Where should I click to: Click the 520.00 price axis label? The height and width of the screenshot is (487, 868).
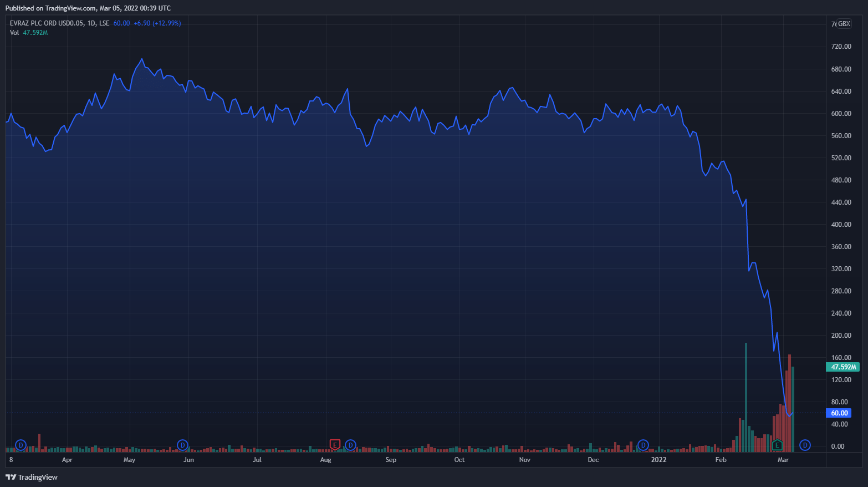pyautogui.click(x=841, y=158)
